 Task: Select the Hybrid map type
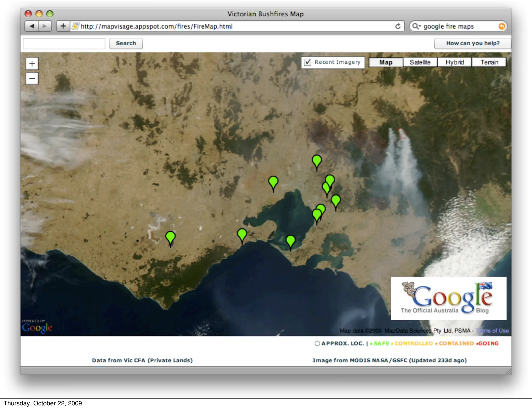454,62
